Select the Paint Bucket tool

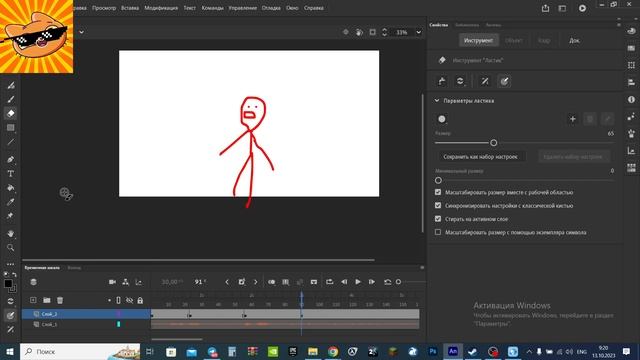pyautogui.click(x=11, y=188)
